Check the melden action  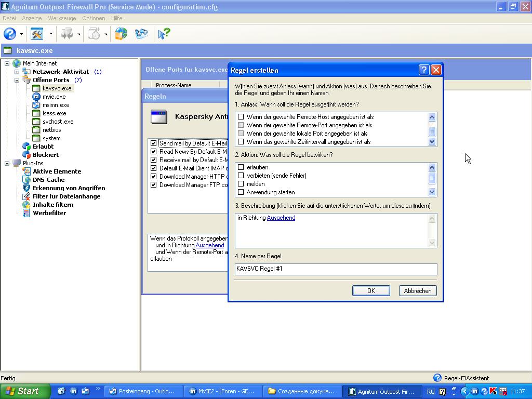pos(241,184)
